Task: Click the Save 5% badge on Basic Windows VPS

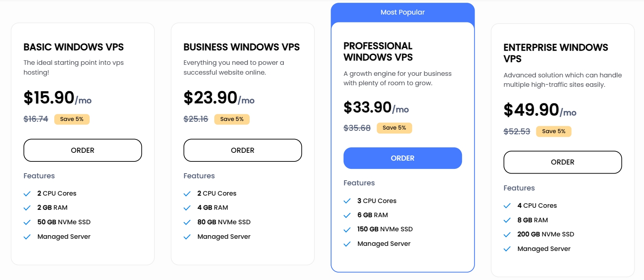Action: coord(72,119)
